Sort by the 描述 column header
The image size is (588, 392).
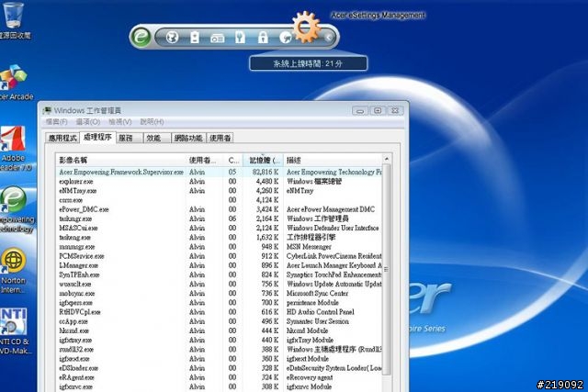click(333, 160)
